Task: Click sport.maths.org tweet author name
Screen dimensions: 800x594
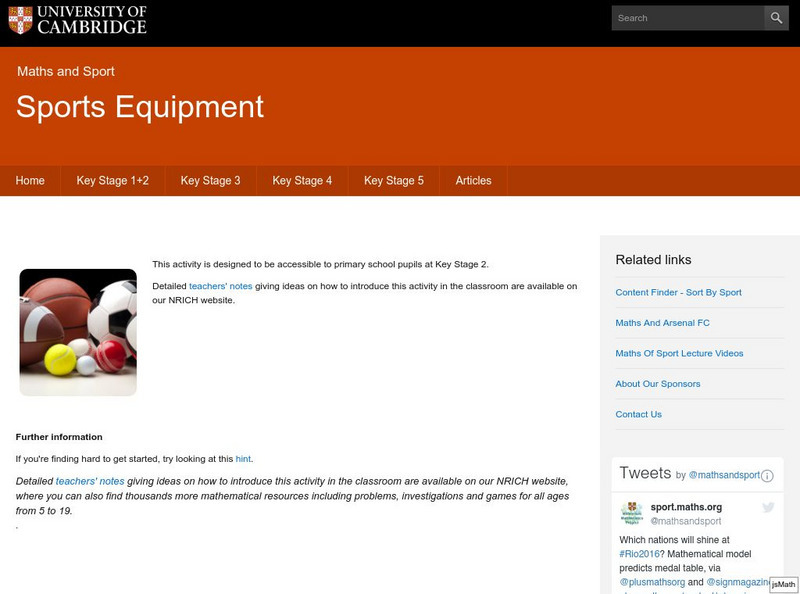Action: [x=686, y=507]
